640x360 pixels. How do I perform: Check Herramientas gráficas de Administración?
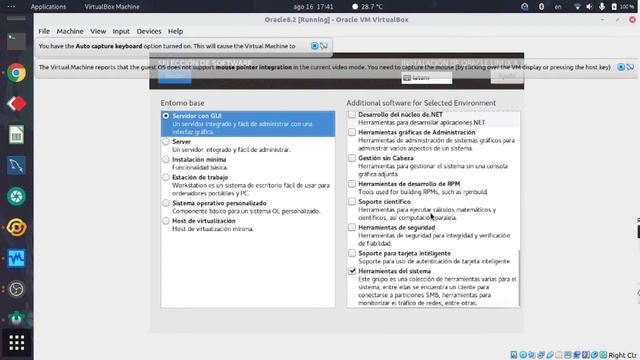[x=352, y=132]
